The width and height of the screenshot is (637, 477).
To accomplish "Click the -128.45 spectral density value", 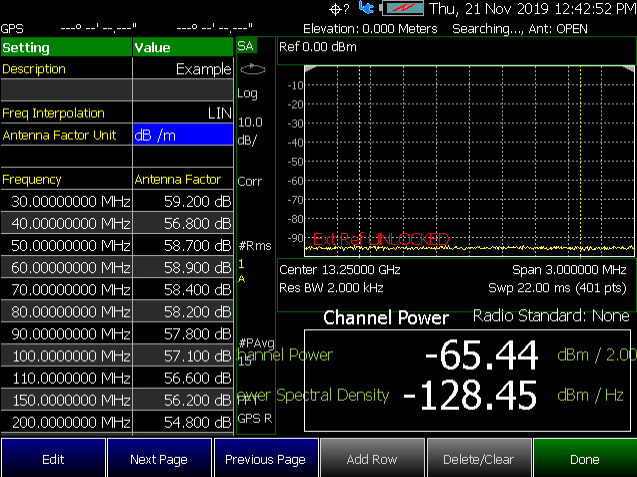I will [470, 395].
